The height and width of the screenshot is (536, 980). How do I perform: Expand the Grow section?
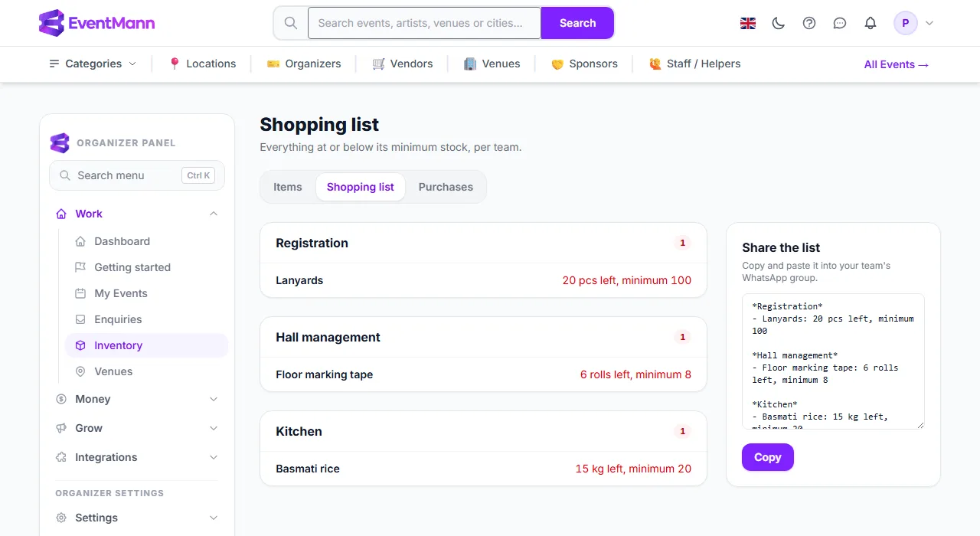(137, 428)
